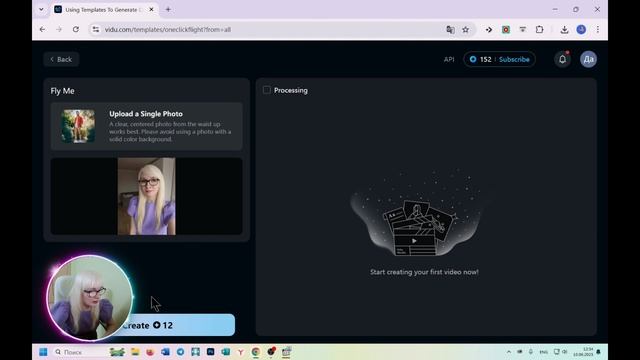Viewport: 640px width, 360px height.
Task: Click the "Fly Me" template title
Action: [62, 91]
